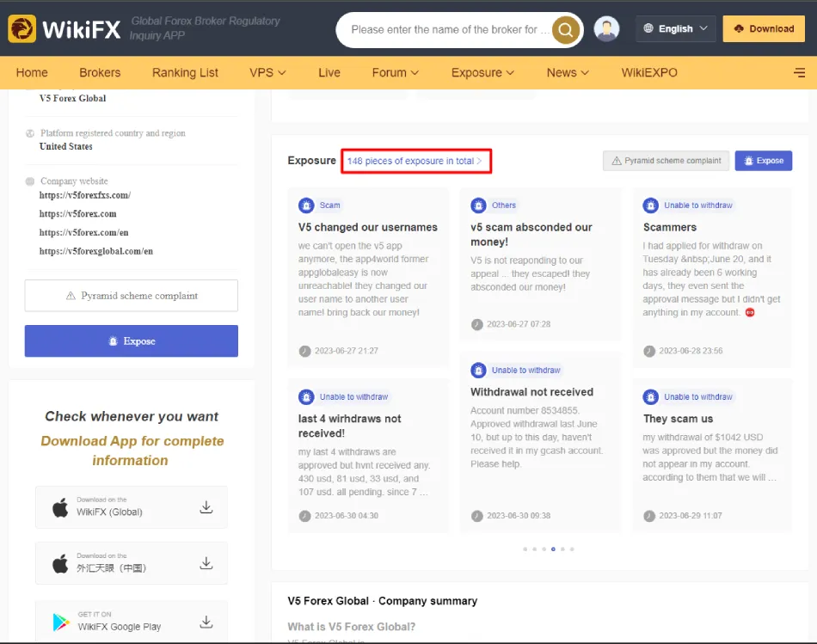Click badge icon on Scammers card
Viewport: 817px width, 644px height.
(650, 205)
